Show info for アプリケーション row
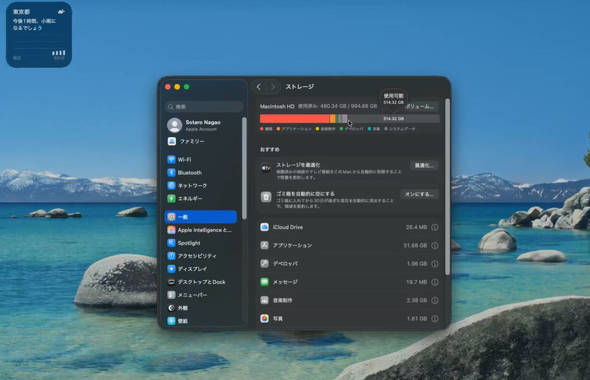 (435, 245)
